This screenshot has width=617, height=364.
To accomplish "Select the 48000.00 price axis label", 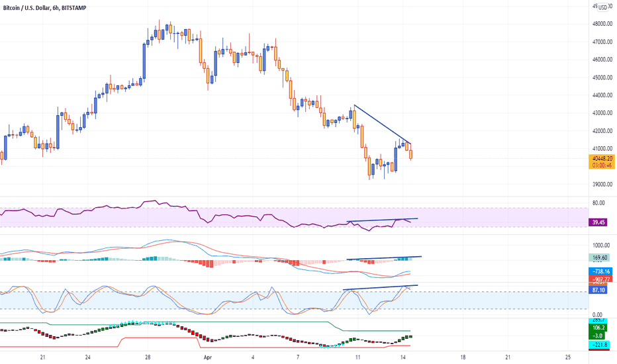I will point(602,24).
